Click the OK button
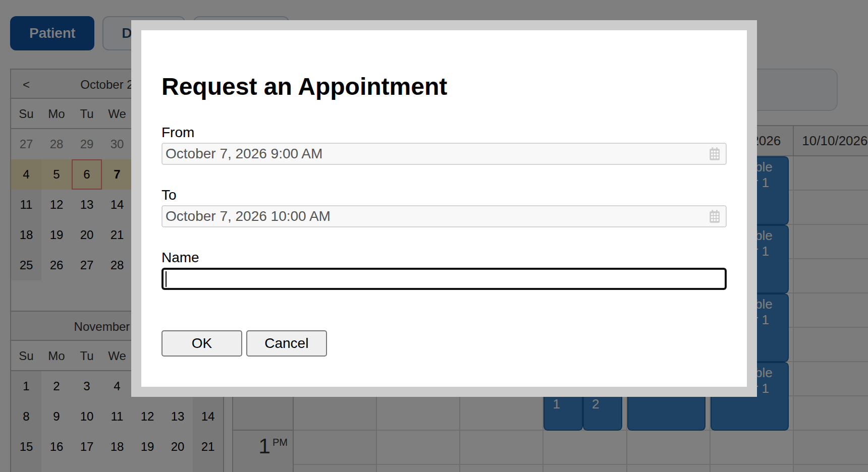868x472 pixels. coord(202,343)
